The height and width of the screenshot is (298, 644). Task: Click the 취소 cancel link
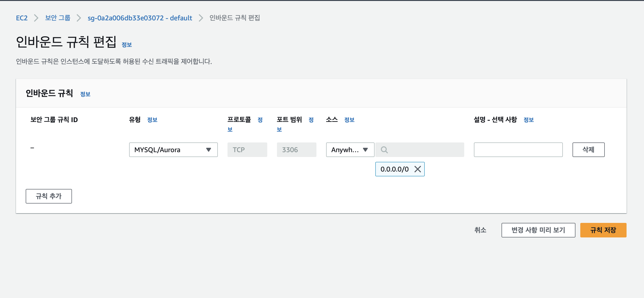click(x=480, y=230)
